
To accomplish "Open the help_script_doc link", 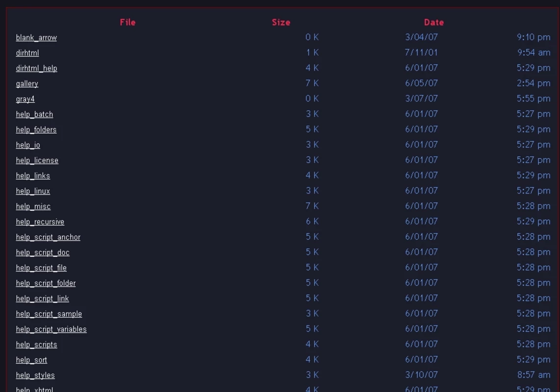I will click(43, 252).
